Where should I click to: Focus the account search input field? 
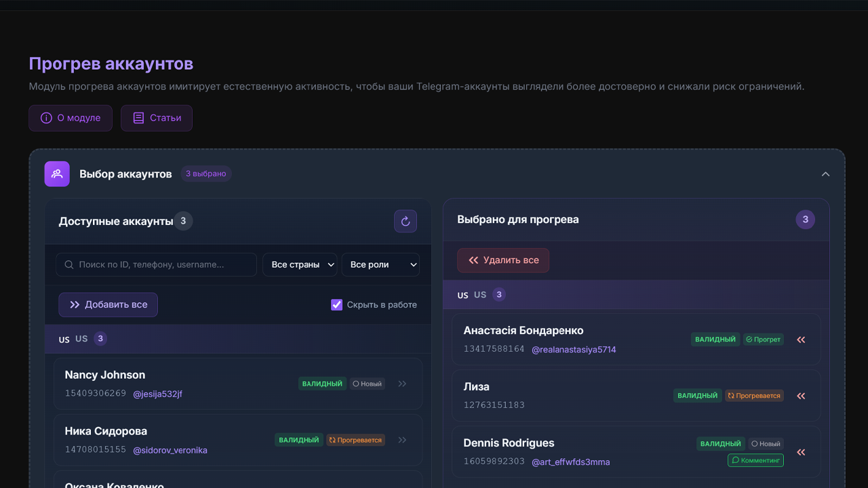tap(156, 264)
